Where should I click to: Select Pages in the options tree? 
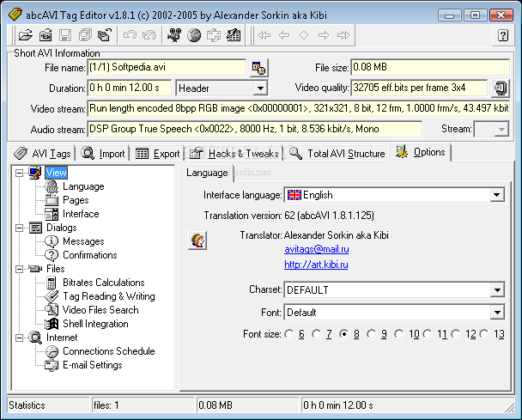click(x=76, y=200)
